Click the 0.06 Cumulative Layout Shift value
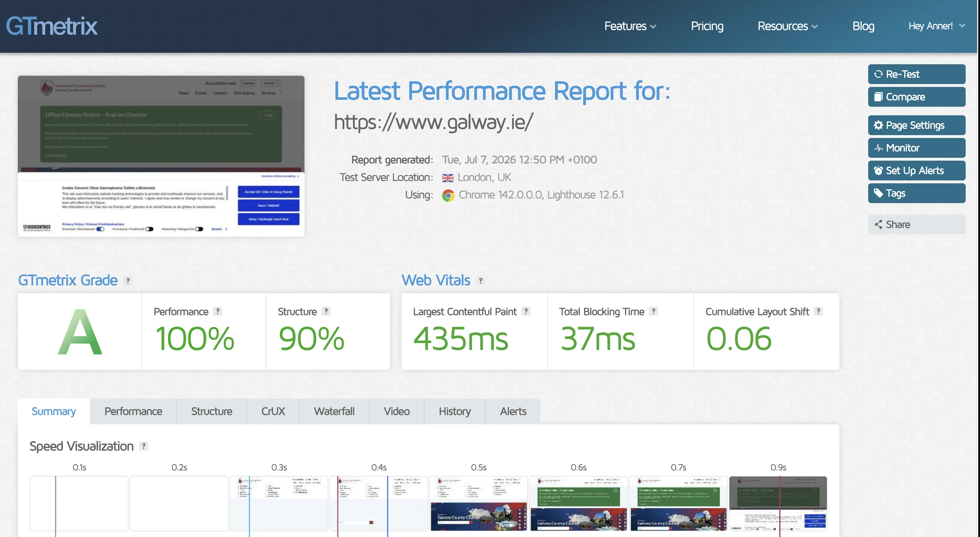 click(739, 339)
